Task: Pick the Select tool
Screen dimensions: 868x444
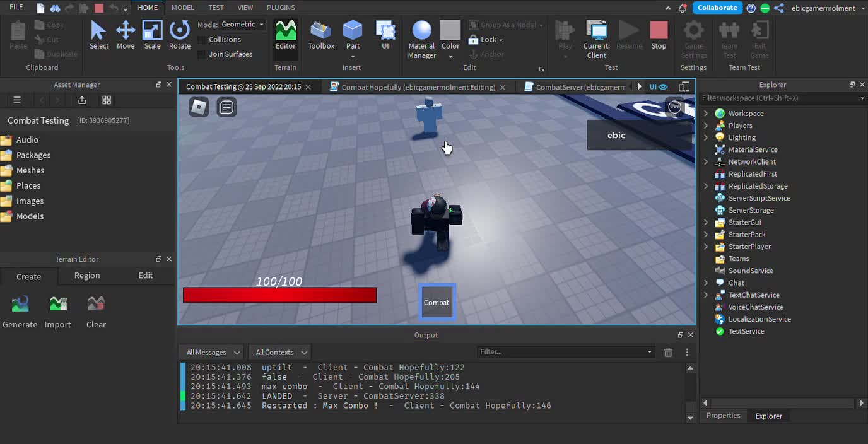Action: click(99, 35)
